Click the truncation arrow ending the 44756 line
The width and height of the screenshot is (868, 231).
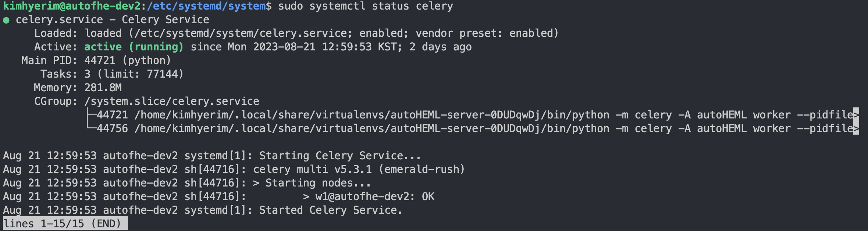[856, 128]
